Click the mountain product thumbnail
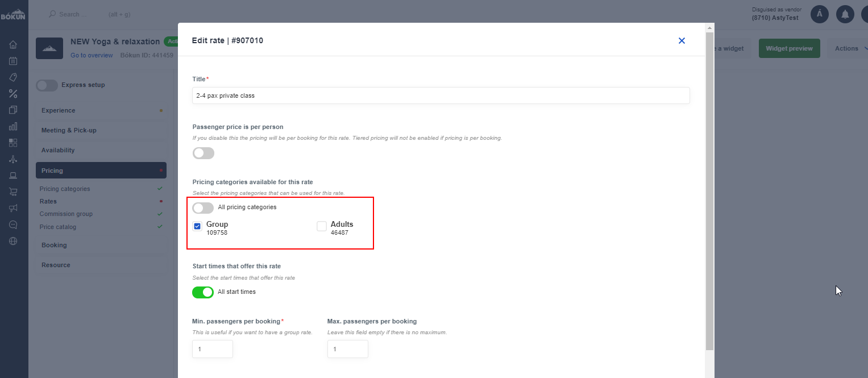Image resolution: width=868 pixels, height=378 pixels. [49, 48]
